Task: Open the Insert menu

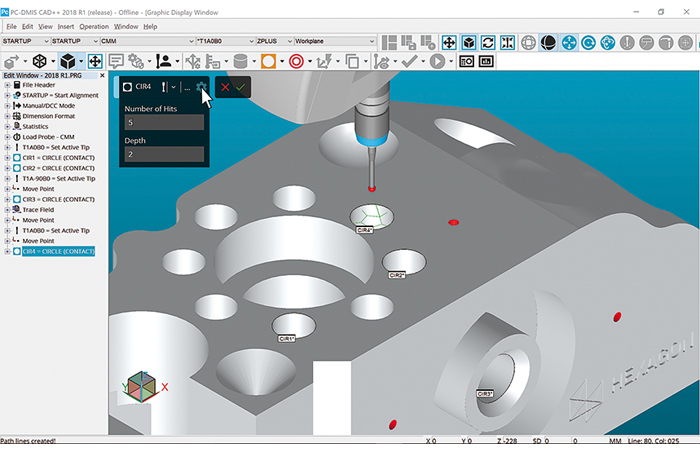Action: [x=66, y=27]
